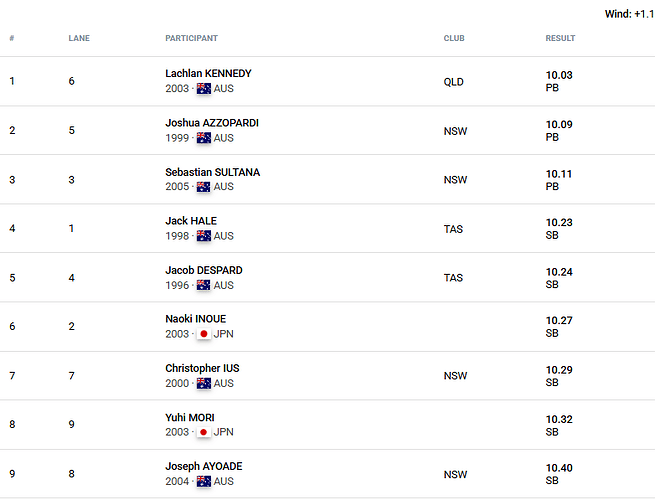Click the LANE column header
Image resolution: width=670 pixels, height=500 pixels.
(79, 39)
